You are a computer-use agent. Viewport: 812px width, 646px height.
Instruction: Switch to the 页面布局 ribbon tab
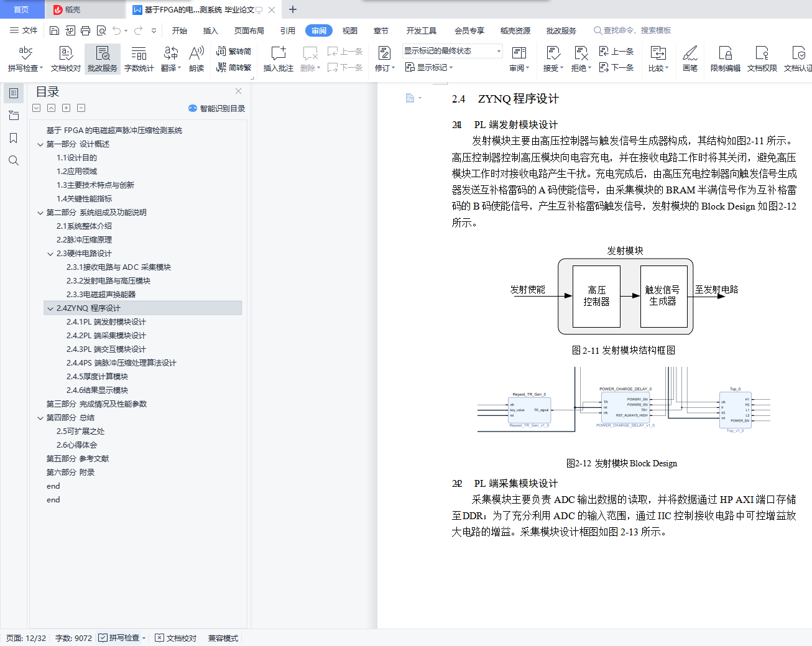click(249, 30)
